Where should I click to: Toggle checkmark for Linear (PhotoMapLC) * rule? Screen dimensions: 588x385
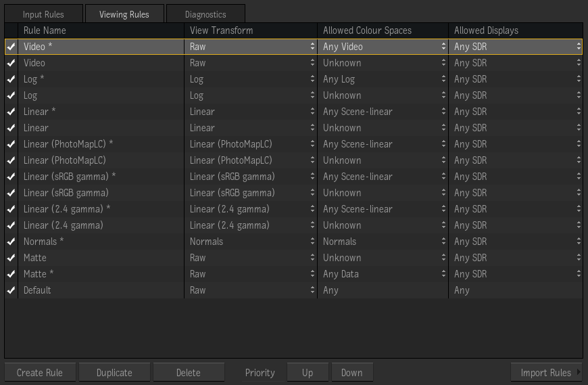click(11, 144)
